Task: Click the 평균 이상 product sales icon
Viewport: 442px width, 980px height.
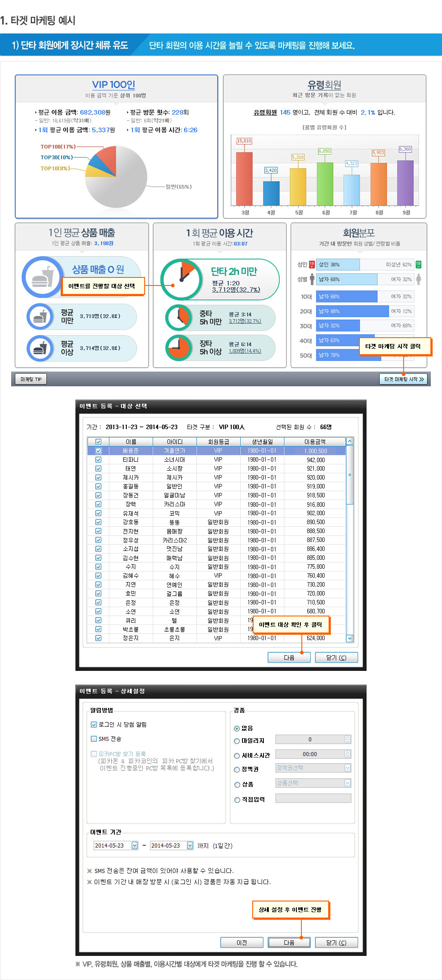Action: coord(40,348)
